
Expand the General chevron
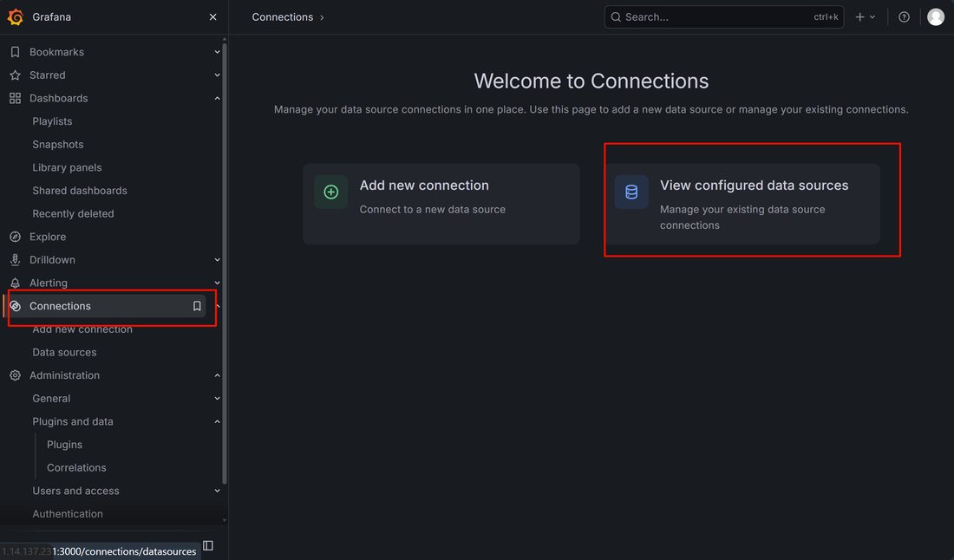217,399
